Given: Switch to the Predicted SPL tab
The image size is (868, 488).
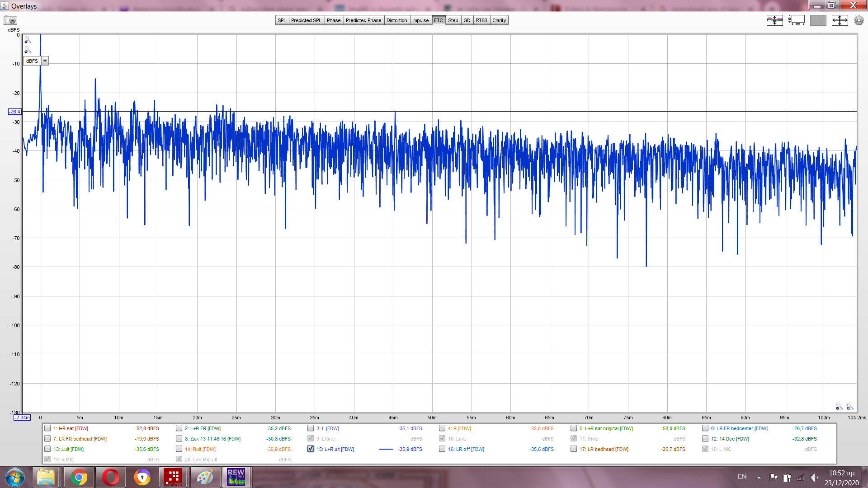Looking at the screenshot, I should point(306,20).
